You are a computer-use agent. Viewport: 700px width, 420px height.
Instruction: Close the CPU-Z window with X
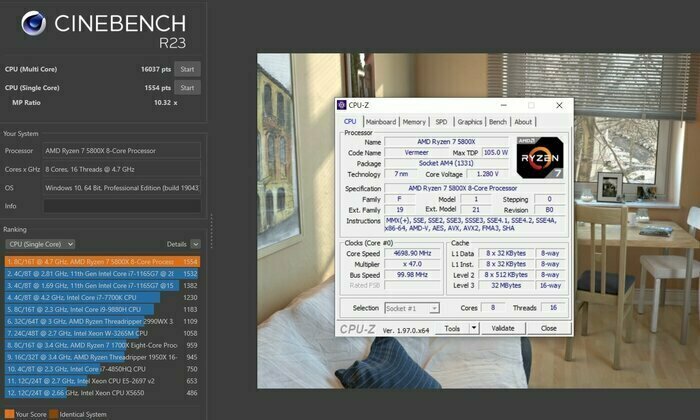click(x=559, y=105)
